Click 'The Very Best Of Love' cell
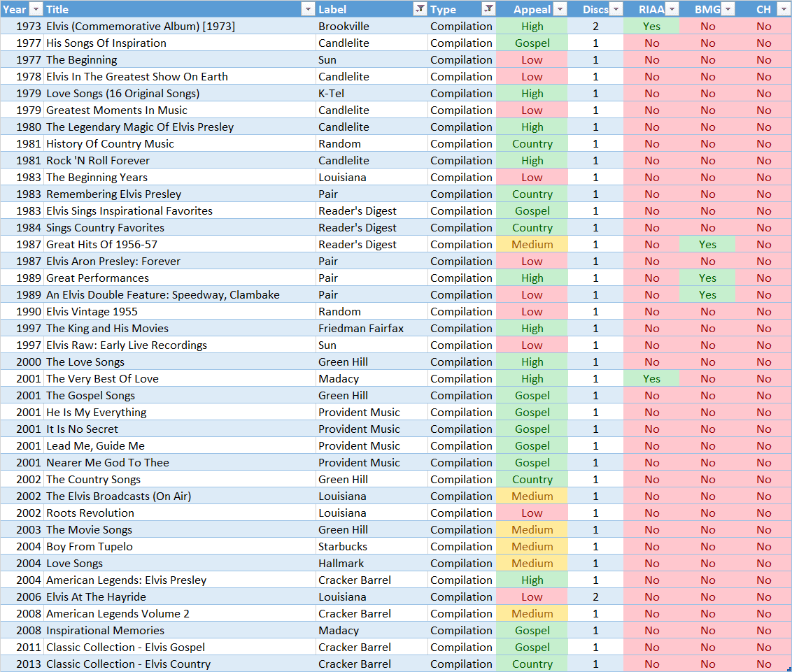The image size is (792, 672). [x=179, y=379]
